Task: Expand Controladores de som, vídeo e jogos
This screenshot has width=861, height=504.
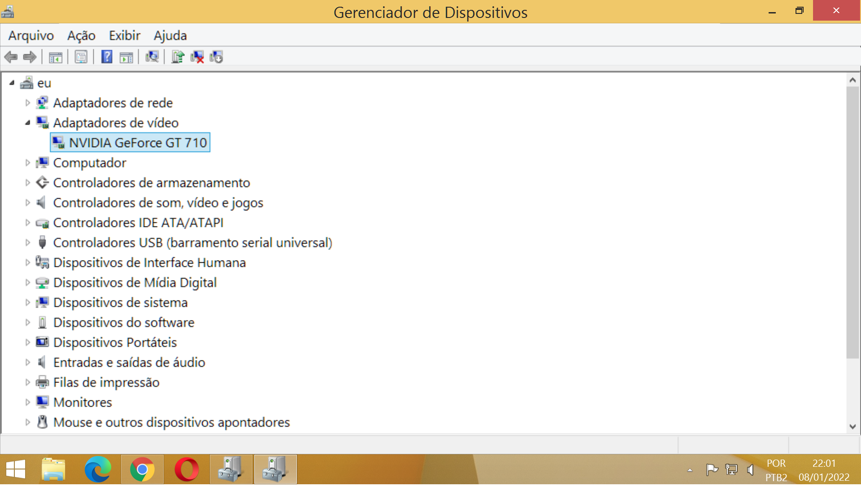Action: [27, 203]
